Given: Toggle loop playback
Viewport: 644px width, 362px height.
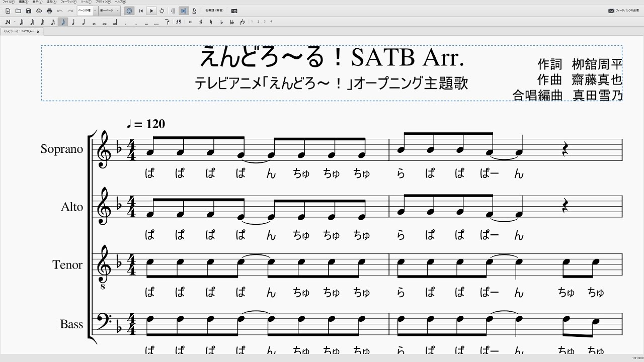Looking at the screenshot, I should point(162,11).
